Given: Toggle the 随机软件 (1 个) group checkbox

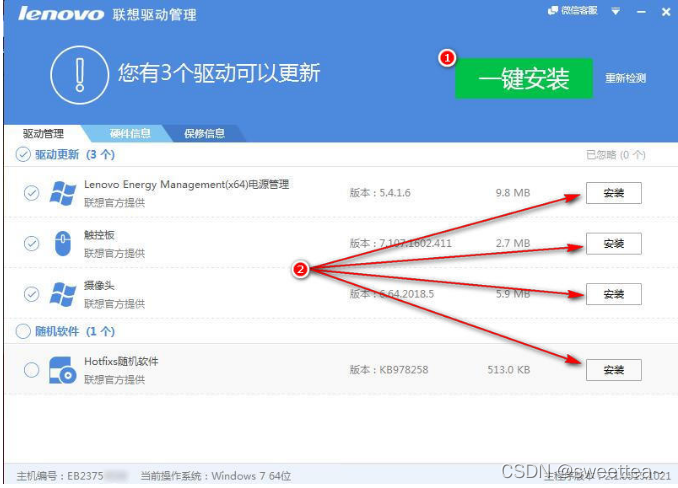Looking at the screenshot, I should point(23,332).
